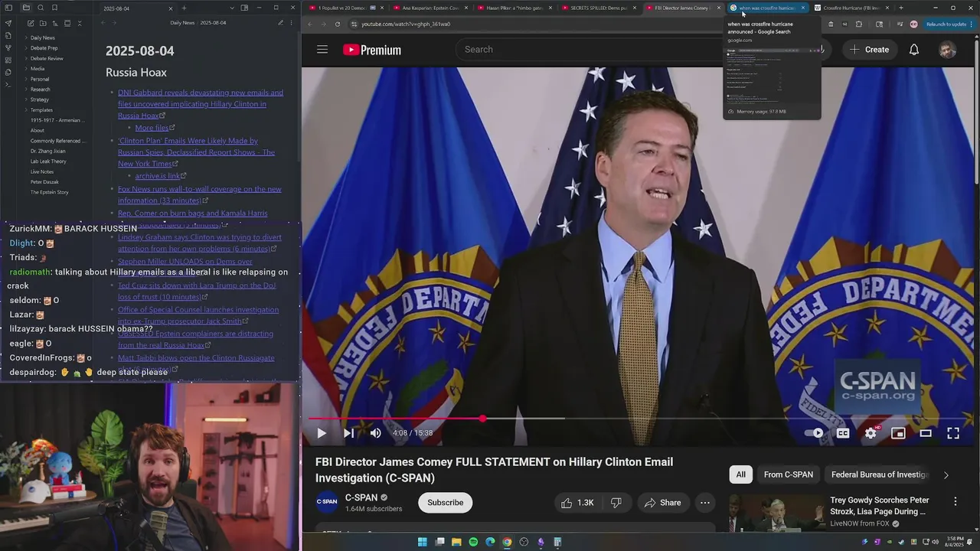The image size is (980, 551).
Task: Open note more options three-dot icon
Action: click(292, 23)
